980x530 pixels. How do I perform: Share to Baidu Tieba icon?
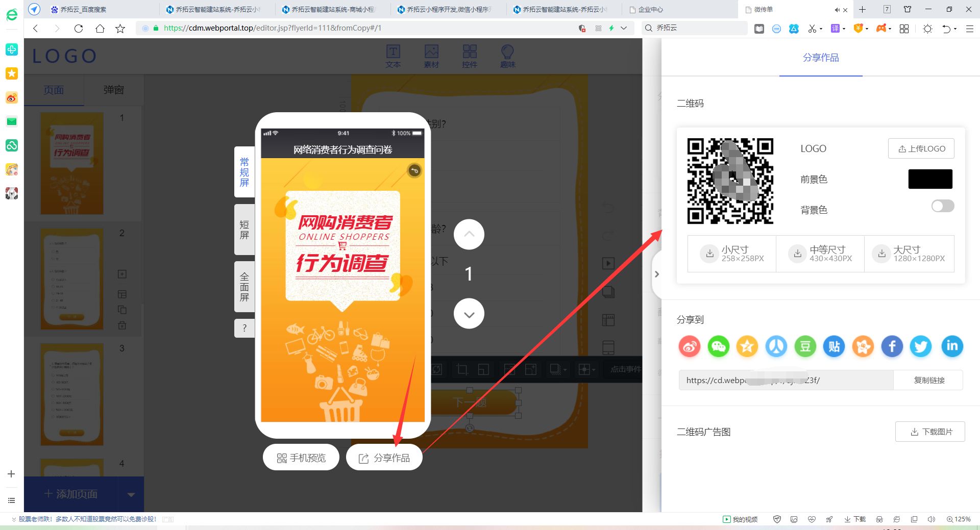pyautogui.click(x=834, y=346)
